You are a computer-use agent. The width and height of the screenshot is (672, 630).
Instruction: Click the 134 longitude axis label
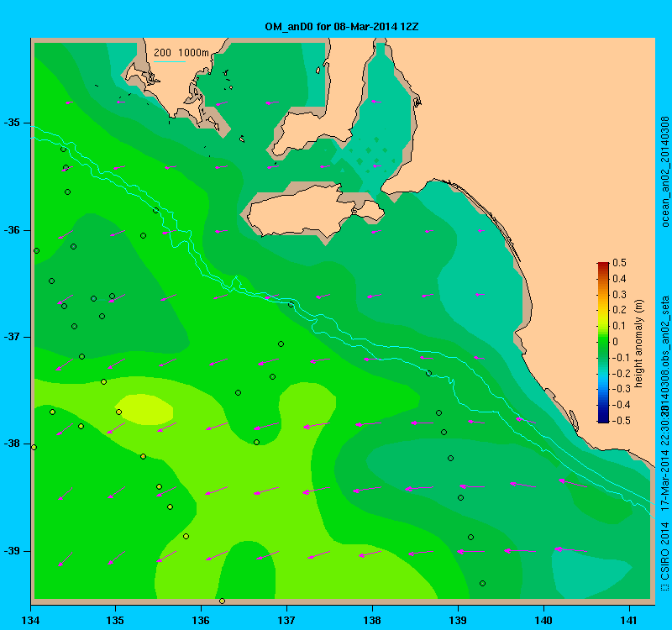point(30,620)
